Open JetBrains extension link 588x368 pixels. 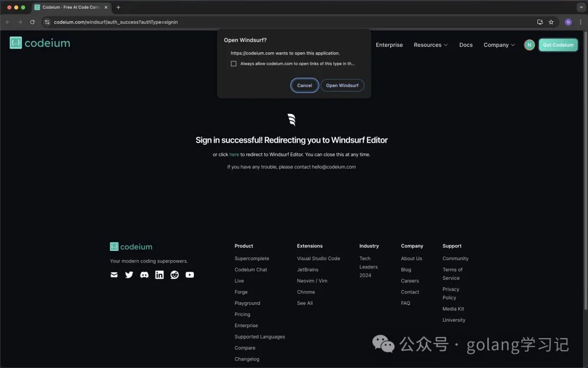click(308, 269)
